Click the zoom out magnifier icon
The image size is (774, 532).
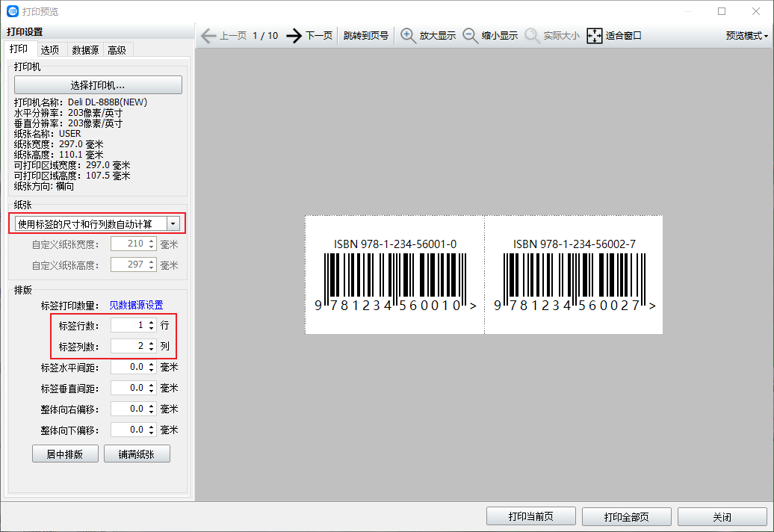tap(470, 36)
